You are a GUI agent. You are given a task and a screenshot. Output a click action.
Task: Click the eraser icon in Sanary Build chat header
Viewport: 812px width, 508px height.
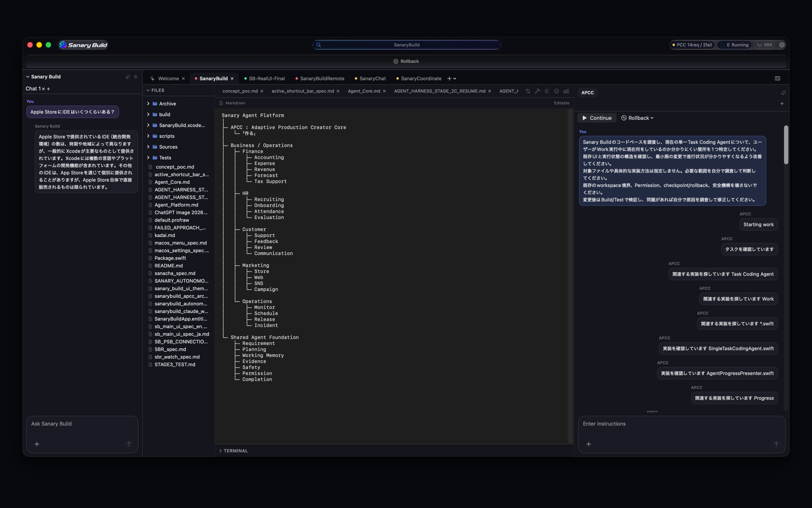(128, 76)
